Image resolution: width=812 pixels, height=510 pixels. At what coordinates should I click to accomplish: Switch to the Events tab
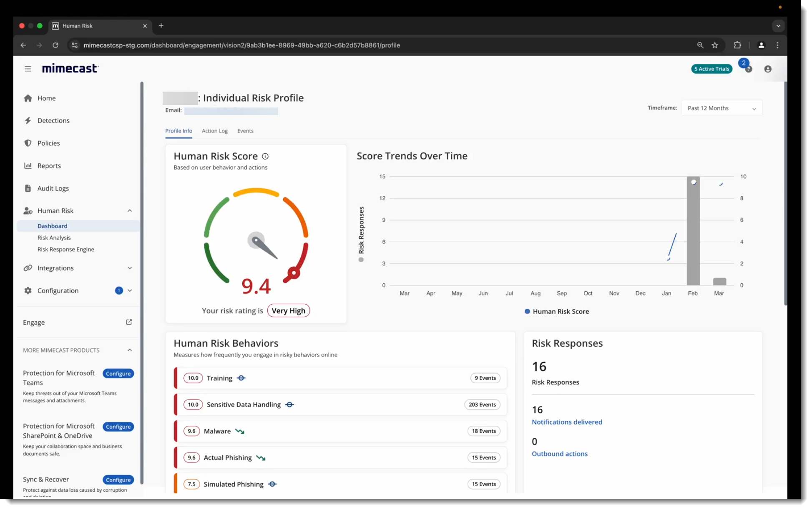pyautogui.click(x=245, y=130)
